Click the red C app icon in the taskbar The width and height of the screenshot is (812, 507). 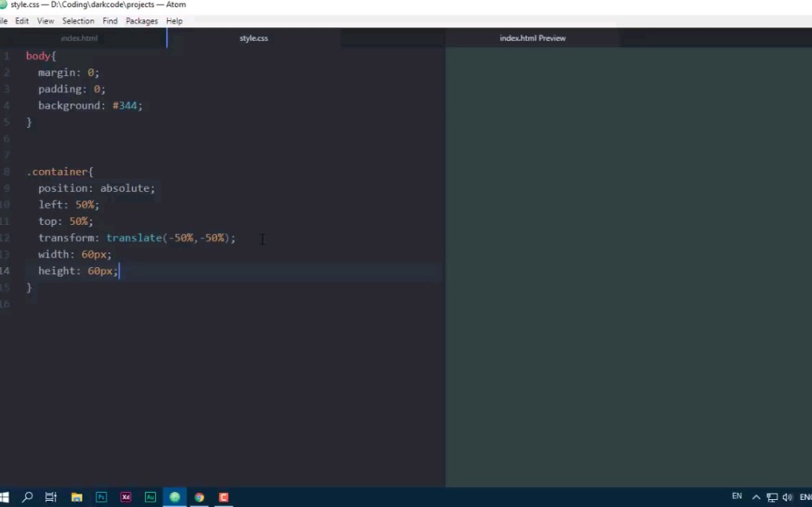click(223, 497)
